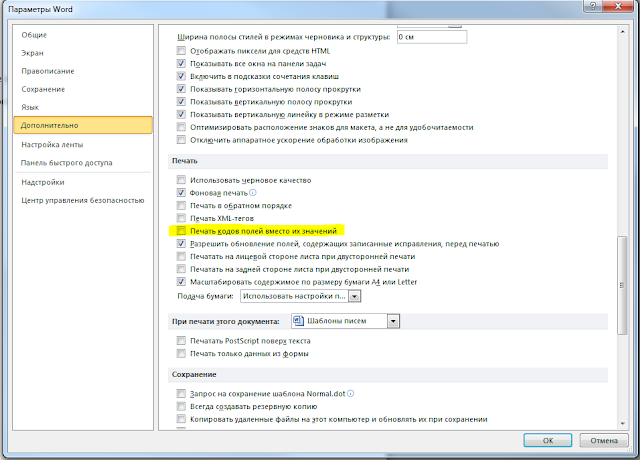This screenshot has height=460, width=640.
Task: Switch to the Экран category
Action: [x=83, y=53]
